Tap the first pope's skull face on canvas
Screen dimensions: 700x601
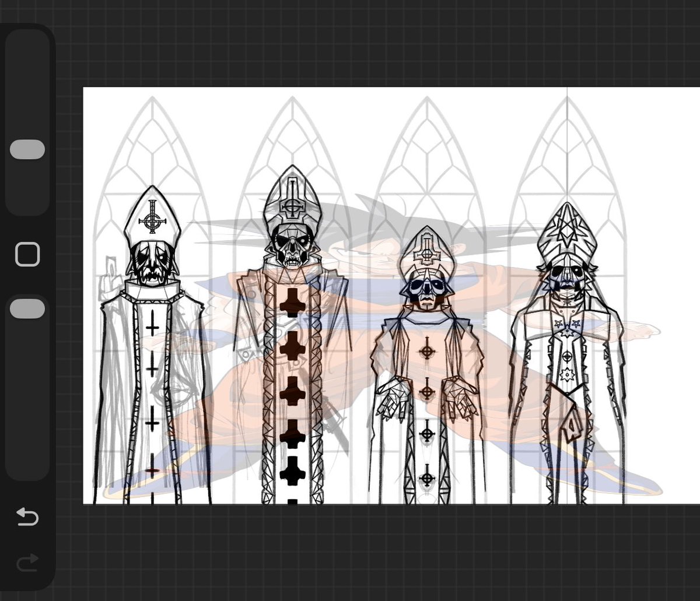click(151, 264)
